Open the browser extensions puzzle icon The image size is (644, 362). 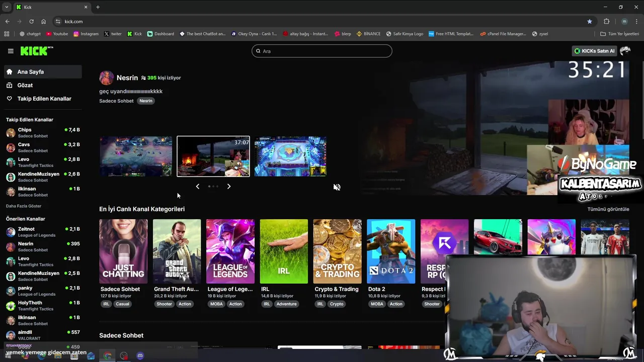606,22
